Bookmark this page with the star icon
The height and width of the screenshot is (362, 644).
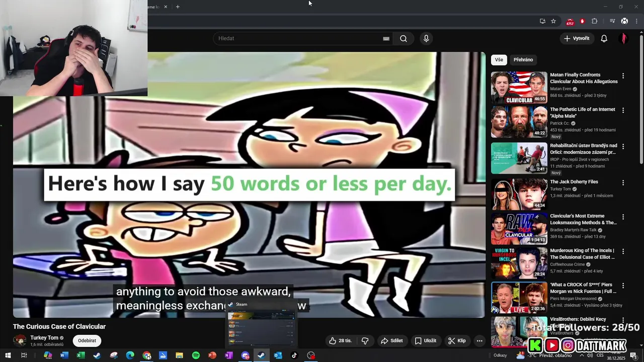click(x=553, y=21)
